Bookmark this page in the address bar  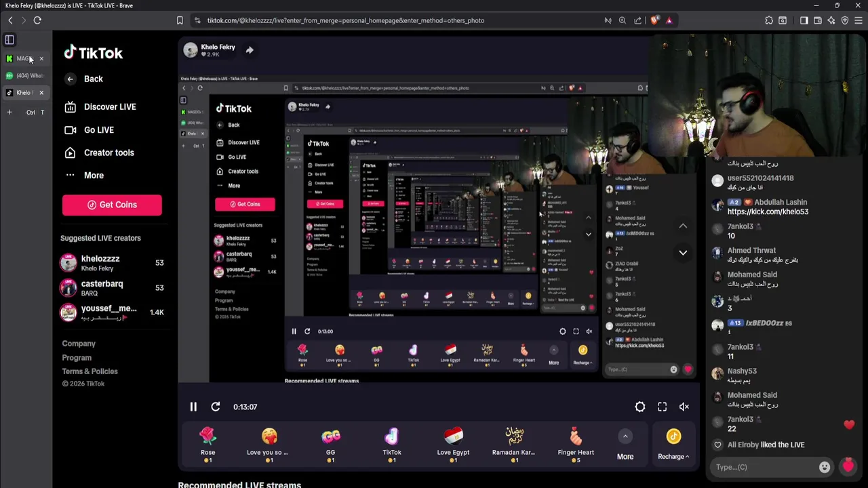pyautogui.click(x=180, y=20)
